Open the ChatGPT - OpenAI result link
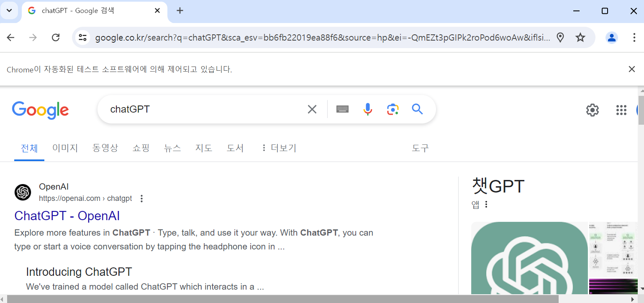644x303 pixels. coord(67,216)
